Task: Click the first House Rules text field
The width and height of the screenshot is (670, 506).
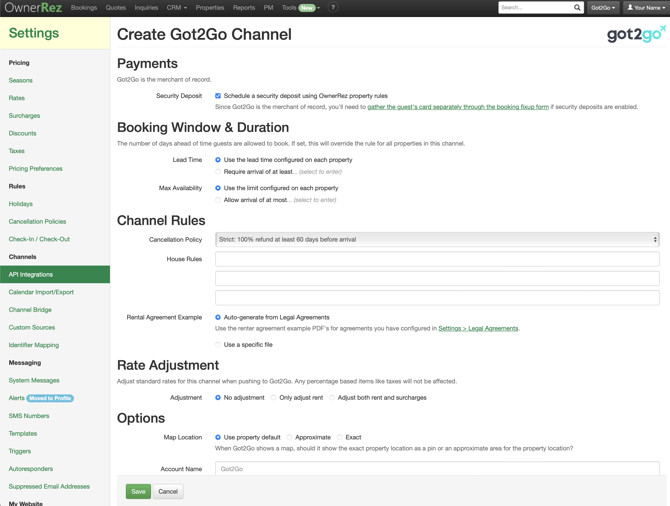Action: click(x=437, y=259)
